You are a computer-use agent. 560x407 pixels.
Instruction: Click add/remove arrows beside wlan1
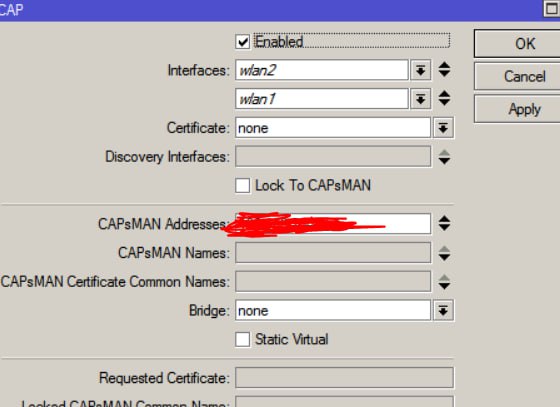pos(444,98)
